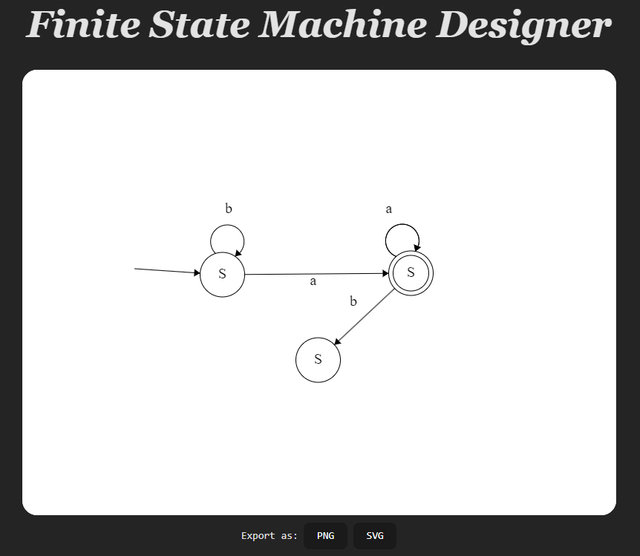
Task: Export the diagram as SVG
Action: tap(375, 536)
